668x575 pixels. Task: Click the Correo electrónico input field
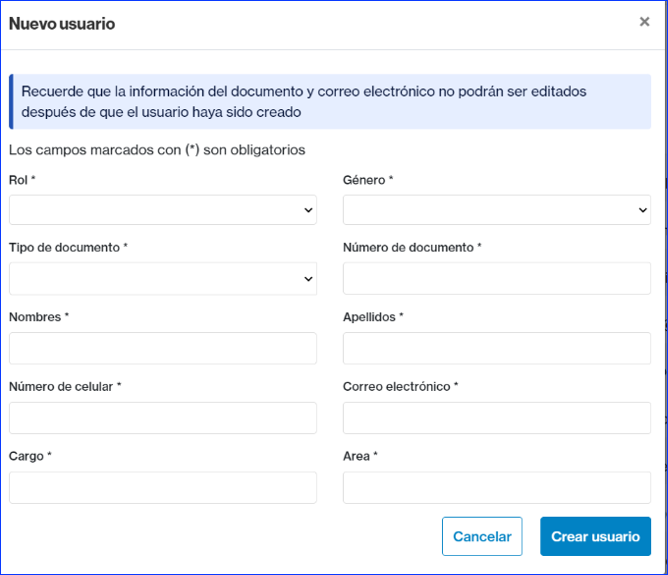coord(497,418)
